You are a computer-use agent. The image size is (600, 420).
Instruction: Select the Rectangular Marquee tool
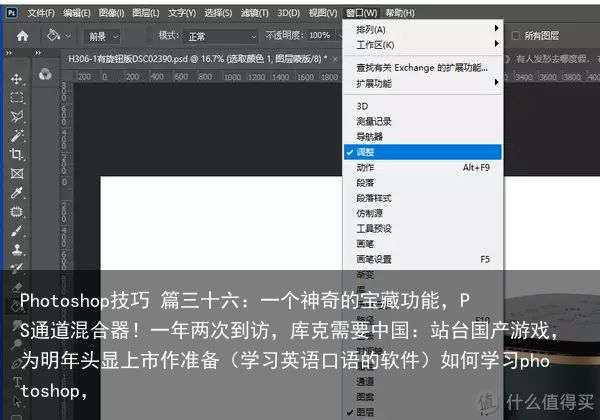click(x=16, y=98)
